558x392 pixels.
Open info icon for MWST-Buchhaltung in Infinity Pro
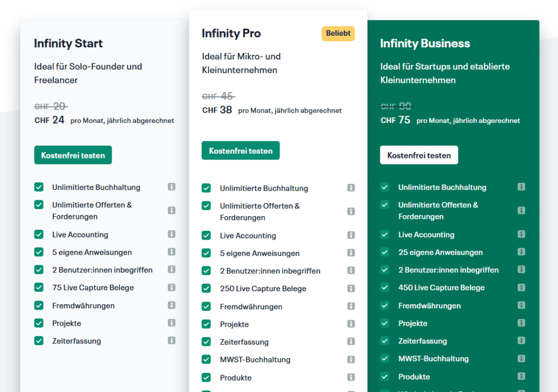351,359
